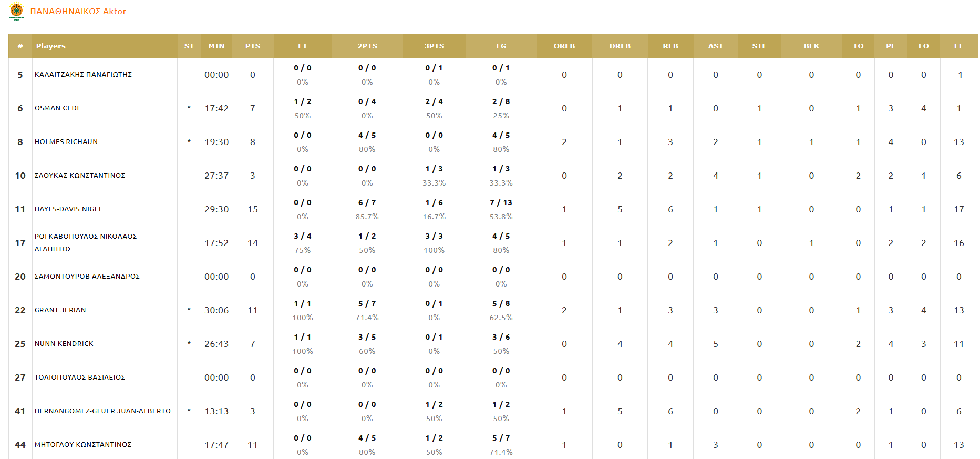Sort by the PTS column header
Screen dimensions: 980x459
(253, 46)
